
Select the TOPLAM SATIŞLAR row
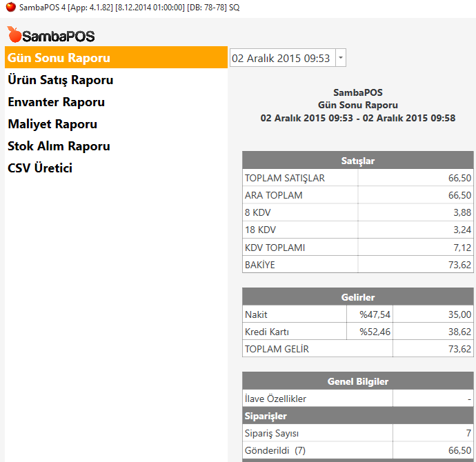[x=300, y=178]
